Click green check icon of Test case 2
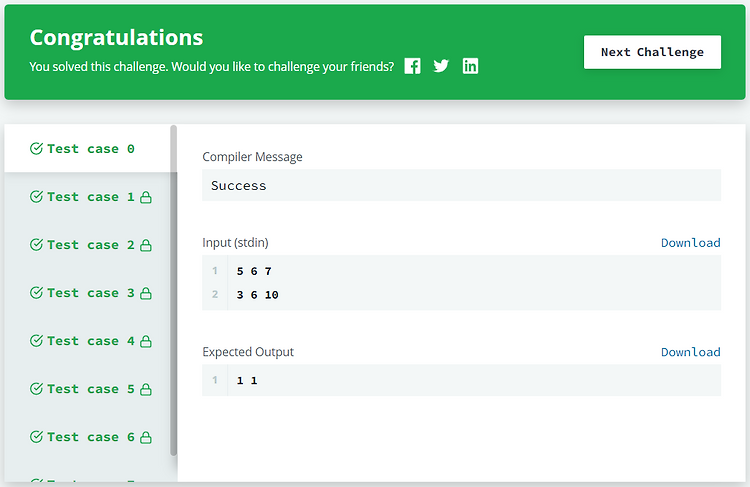This screenshot has width=750, height=487. (x=36, y=244)
